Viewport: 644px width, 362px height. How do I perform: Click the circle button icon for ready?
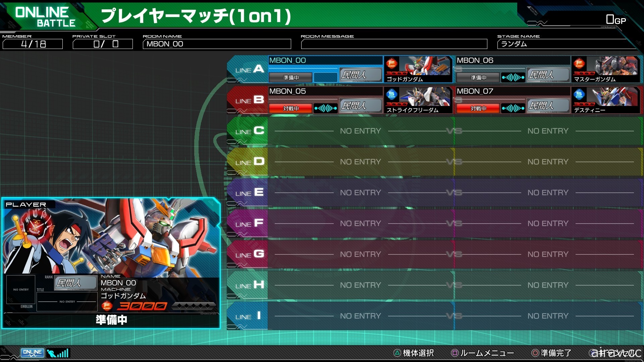pos(535,353)
